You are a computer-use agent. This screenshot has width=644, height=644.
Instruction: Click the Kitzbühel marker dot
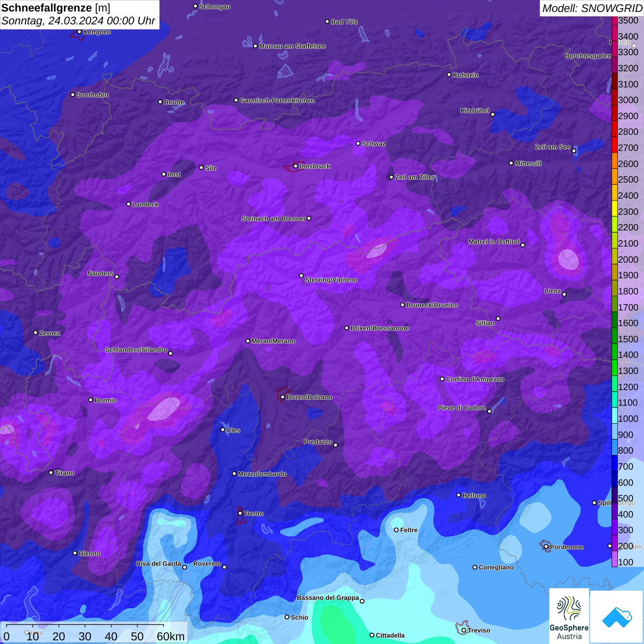point(493,115)
